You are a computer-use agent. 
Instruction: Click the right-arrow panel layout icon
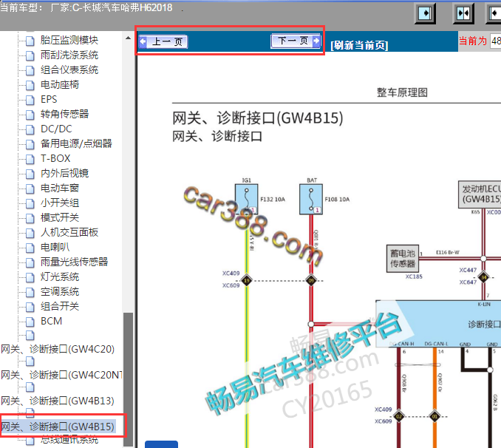tap(425, 13)
